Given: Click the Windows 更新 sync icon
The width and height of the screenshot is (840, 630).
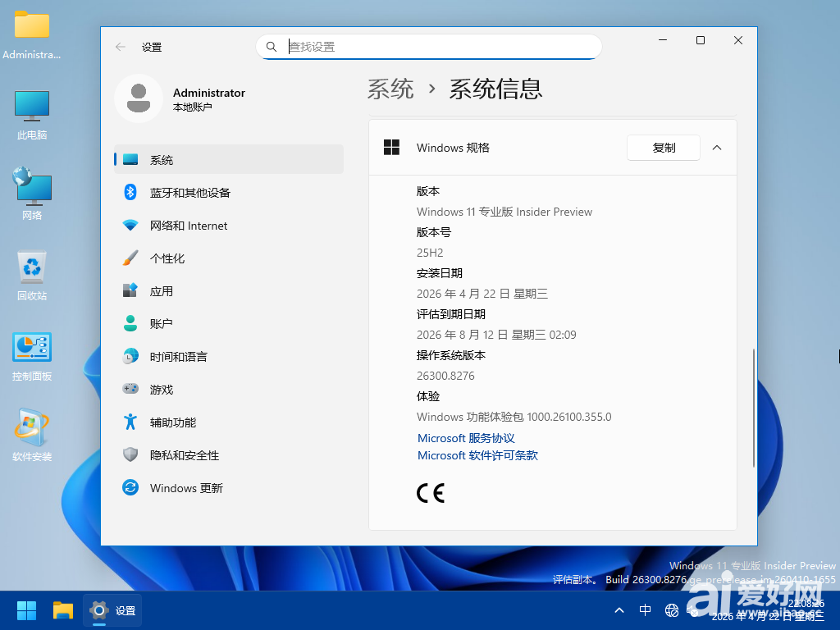Looking at the screenshot, I should [130, 487].
